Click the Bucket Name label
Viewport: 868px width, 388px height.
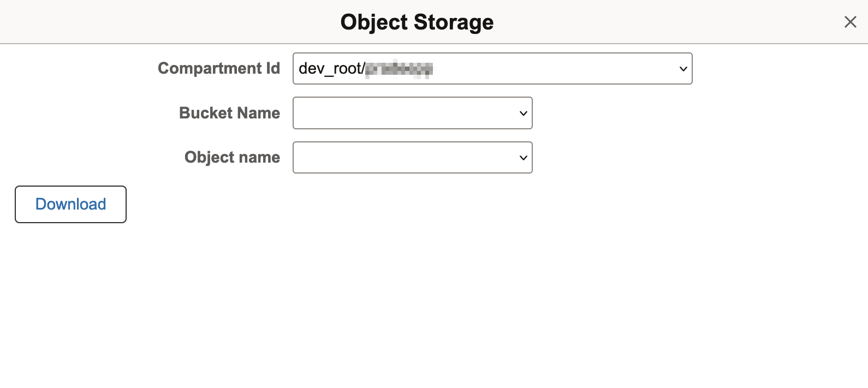[x=229, y=113]
